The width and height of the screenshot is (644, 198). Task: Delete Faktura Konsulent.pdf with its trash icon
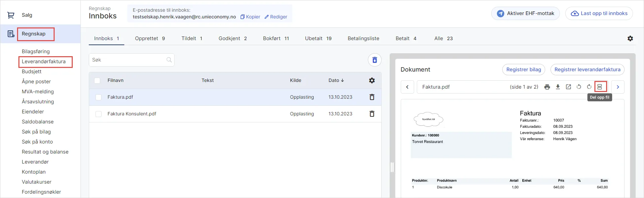pyautogui.click(x=372, y=114)
